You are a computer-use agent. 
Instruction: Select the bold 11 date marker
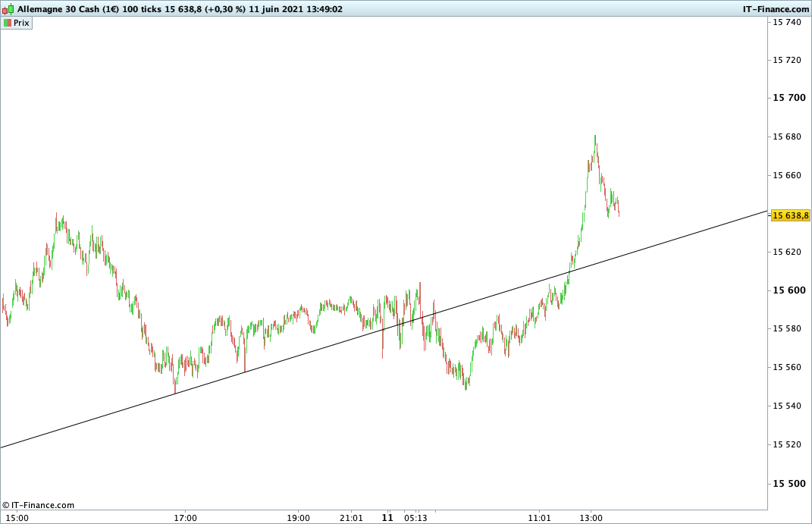click(387, 517)
